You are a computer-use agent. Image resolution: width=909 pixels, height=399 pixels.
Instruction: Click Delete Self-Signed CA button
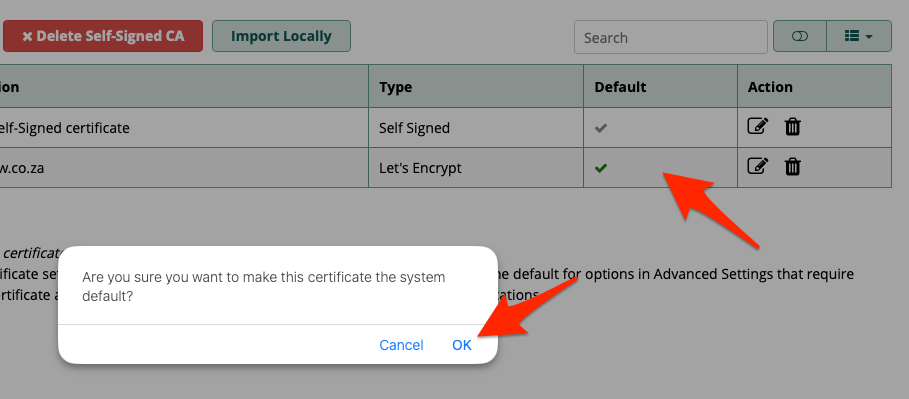(x=103, y=36)
